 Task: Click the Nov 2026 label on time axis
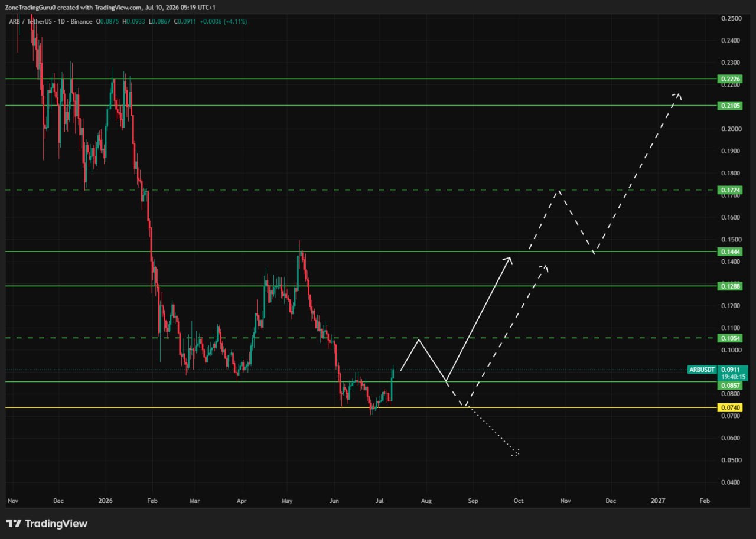pyautogui.click(x=565, y=501)
